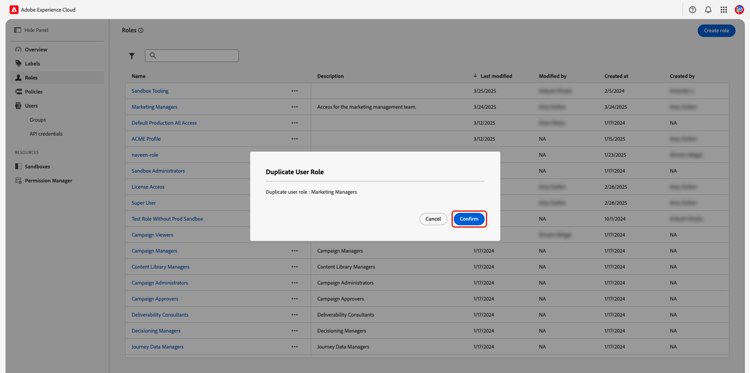The width and height of the screenshot is (750, 373).
Task: Open more actions for Campaign Managers
Action: pos(295,251)
